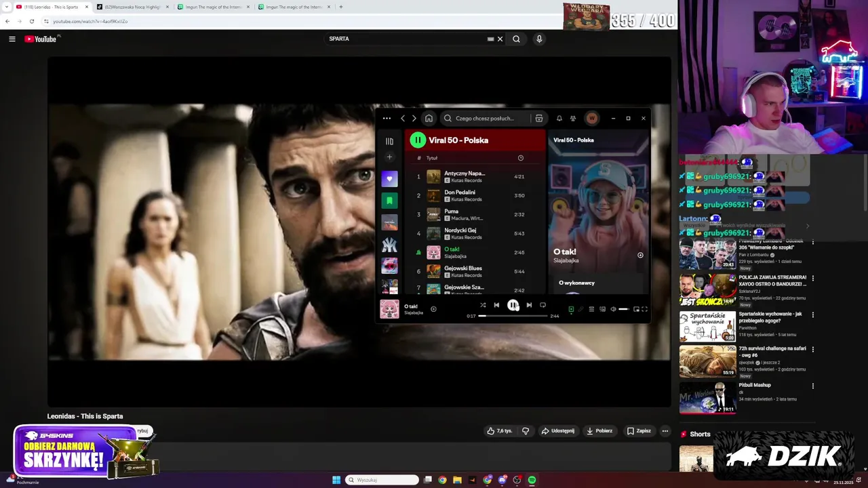Toggle Now Playing view green icon
Screen dimensions: 868x488
point(571,309)
